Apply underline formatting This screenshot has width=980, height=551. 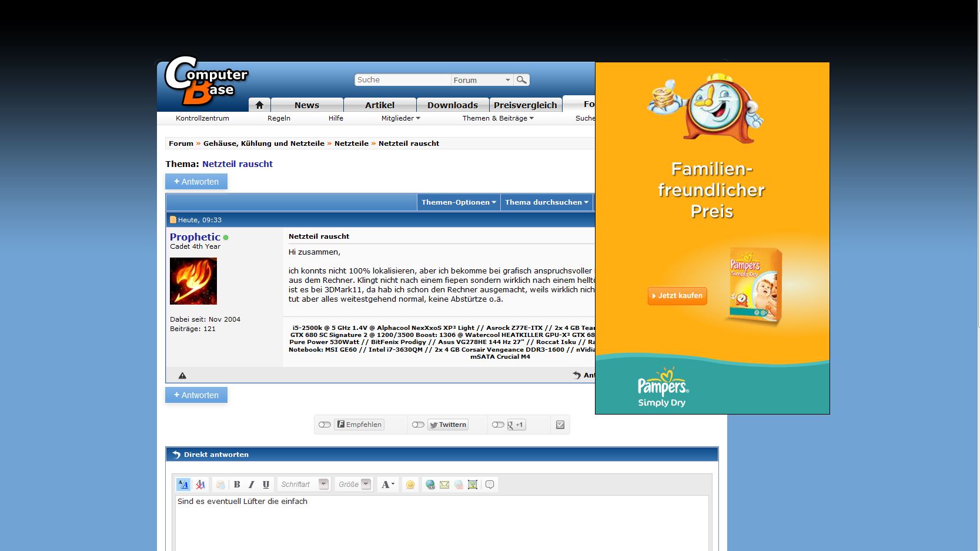click(266, 485)
